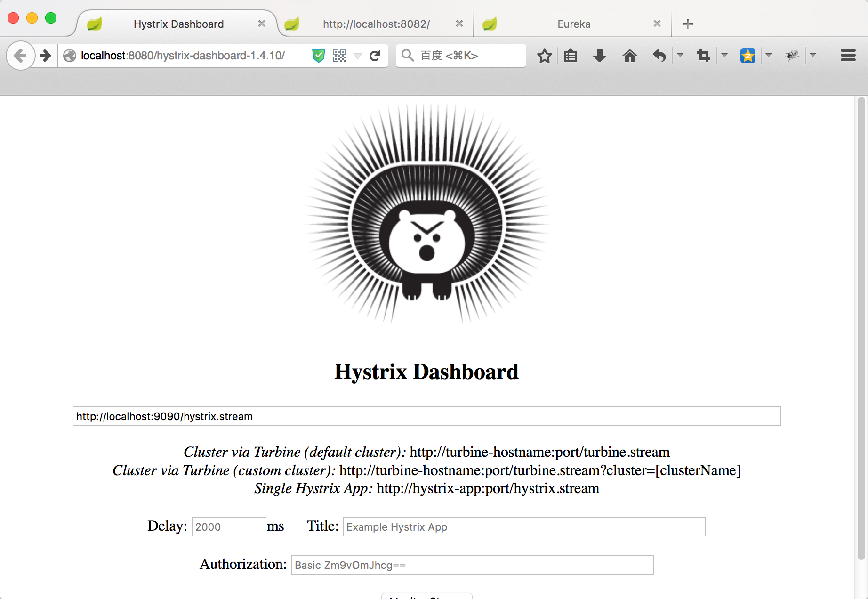868x599 pixels.
Task: Open the Downloads arrow icon
Action: [x=600, y=56]
